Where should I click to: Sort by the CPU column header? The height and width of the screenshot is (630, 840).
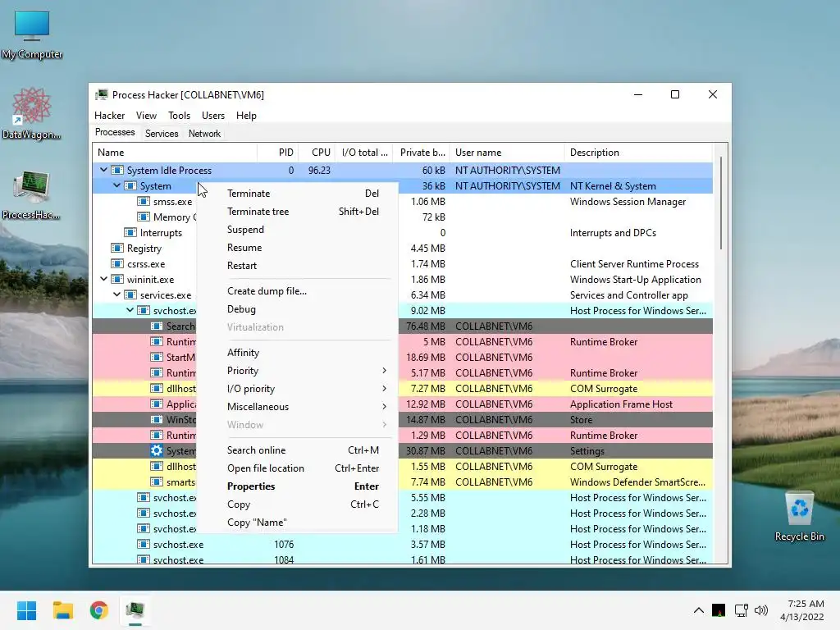click(x=317, y=152)
